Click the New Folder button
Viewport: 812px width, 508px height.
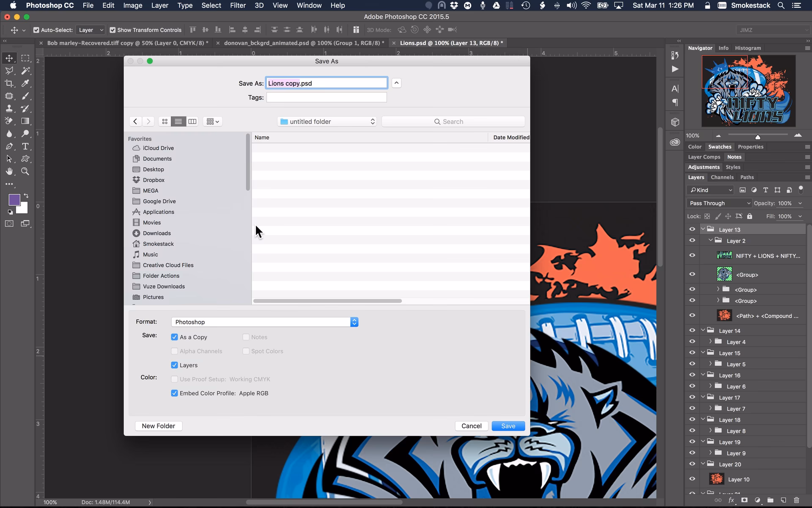click(158, 426)
